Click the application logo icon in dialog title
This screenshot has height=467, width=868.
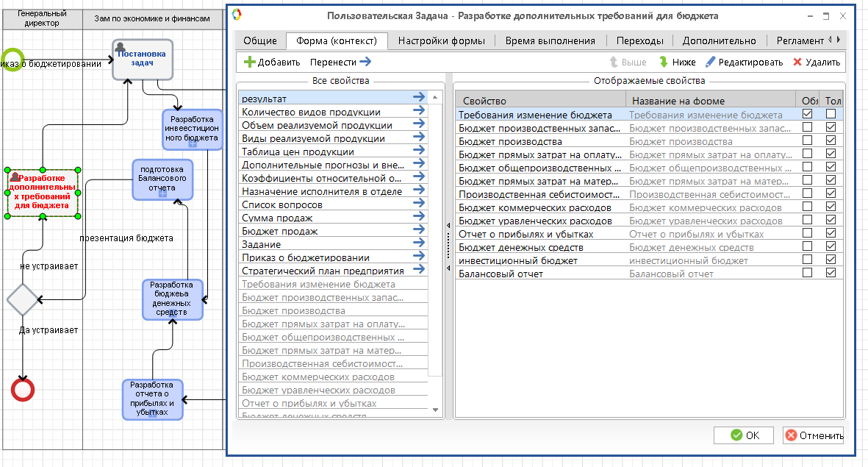pyautogui.click(x=237, y=15)
